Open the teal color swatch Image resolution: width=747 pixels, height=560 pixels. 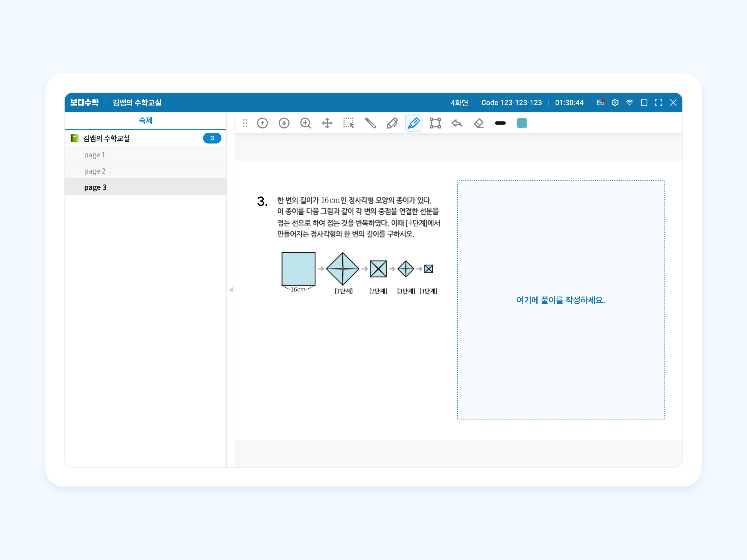[522, 123]
